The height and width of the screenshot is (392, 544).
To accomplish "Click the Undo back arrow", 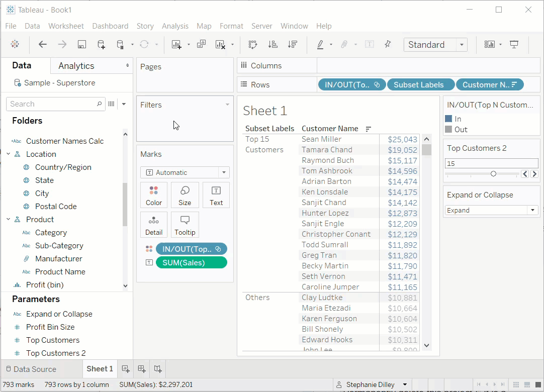I will 42,44.
